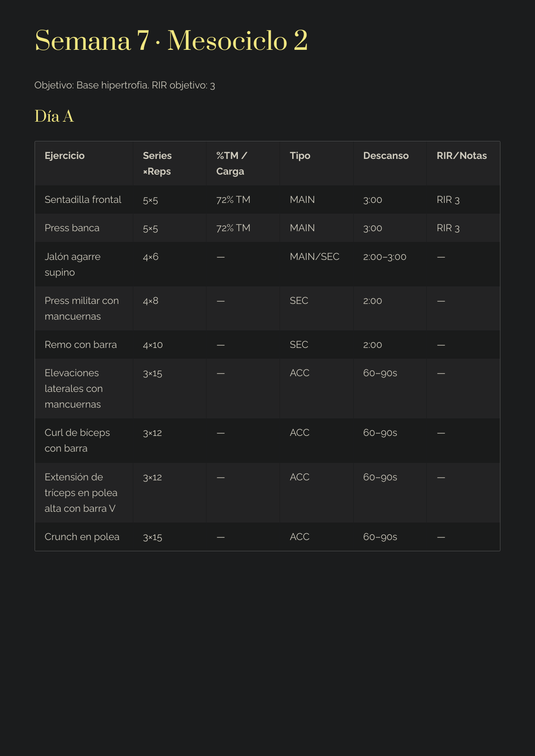
Task: Click the "Extensión de tríceps" exercise cell
Action: pos(81,492)
